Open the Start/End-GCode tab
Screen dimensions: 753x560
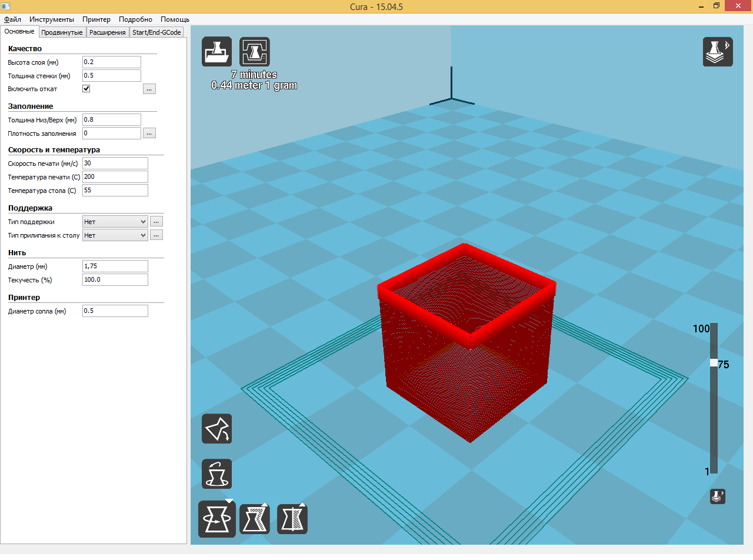point(156,32)
